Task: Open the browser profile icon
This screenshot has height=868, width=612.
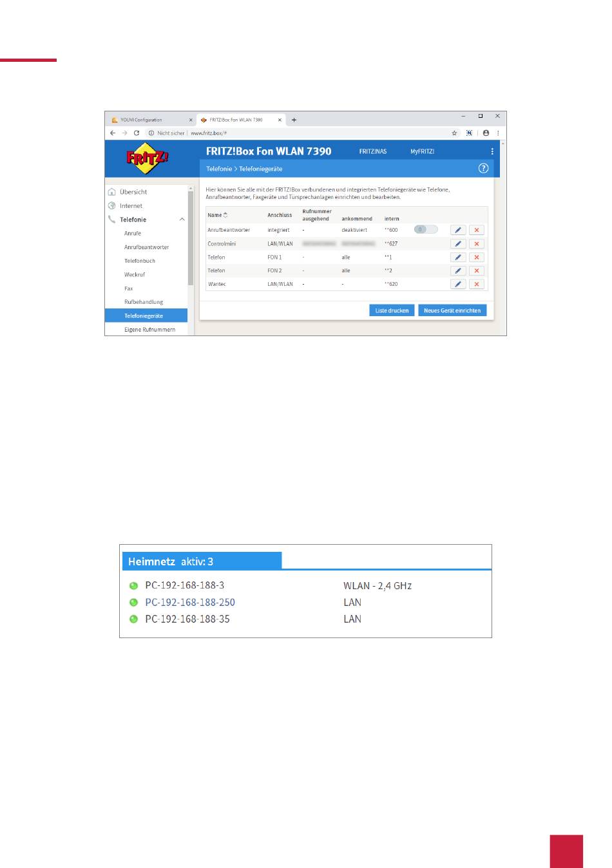Action: click(486, 133)
